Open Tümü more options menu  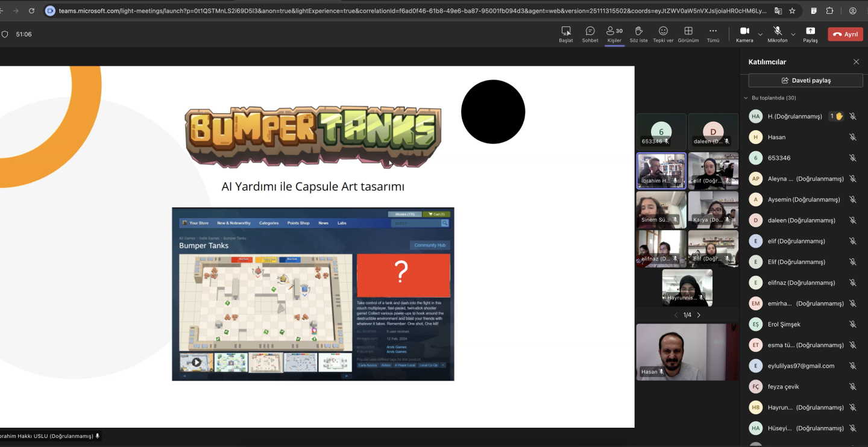(x=713, y=34)
